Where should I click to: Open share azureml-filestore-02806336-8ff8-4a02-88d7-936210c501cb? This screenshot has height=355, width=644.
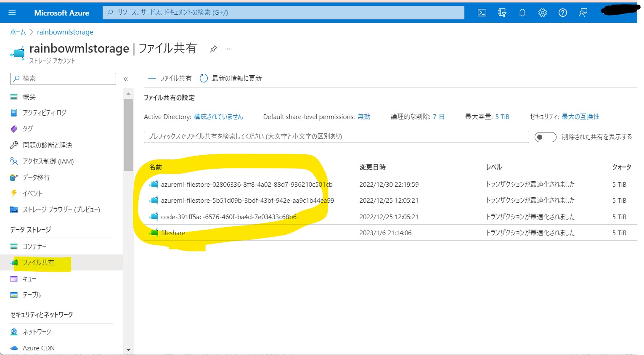pyautogui.click(x=246, y=184)
